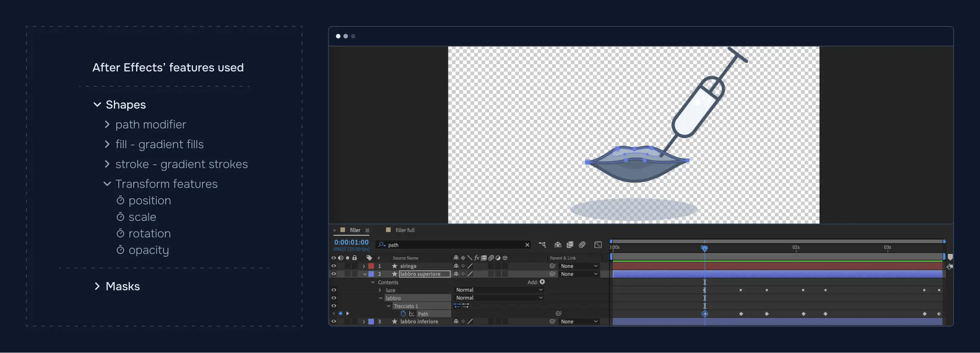
Task: Switch to the filler full tab
Action: coord(405,230)
